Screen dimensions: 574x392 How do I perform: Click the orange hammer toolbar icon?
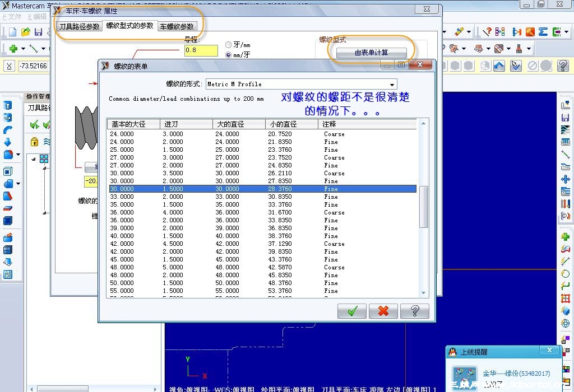point(530,32)
